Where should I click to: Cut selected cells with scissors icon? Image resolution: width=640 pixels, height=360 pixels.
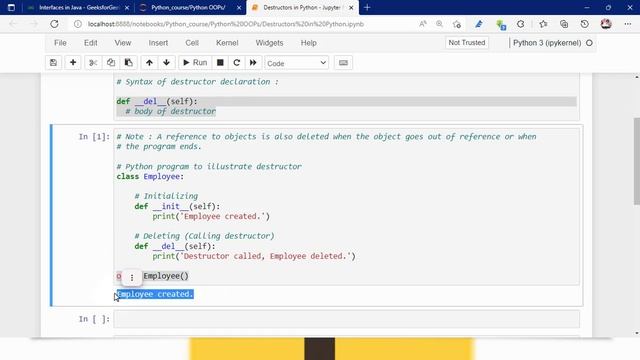coord(93,63)
